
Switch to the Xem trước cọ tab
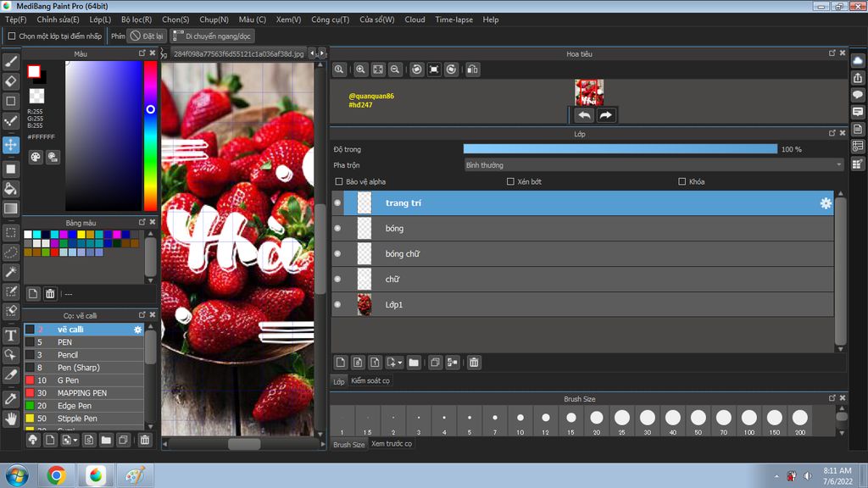click(392, 444)
